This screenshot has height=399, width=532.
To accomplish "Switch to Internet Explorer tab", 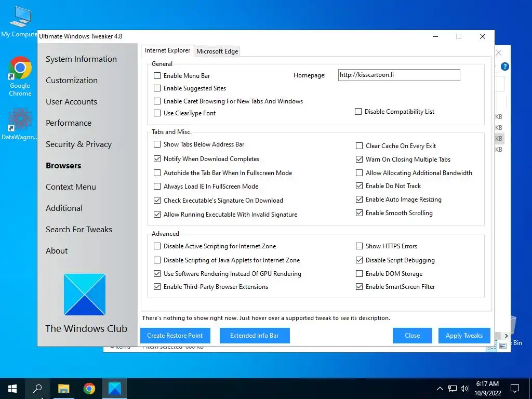I will [x=167, y=50].
